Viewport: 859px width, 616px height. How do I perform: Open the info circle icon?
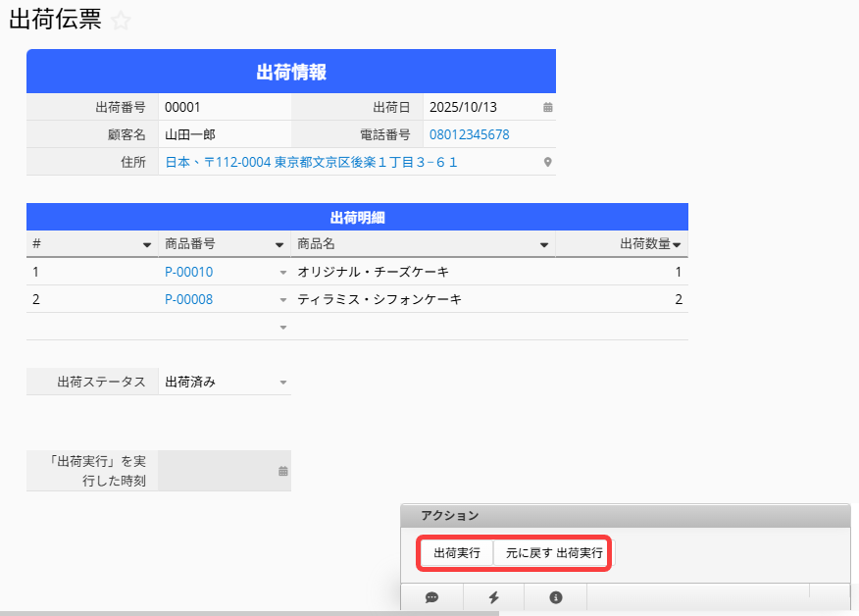pyautogui.click(x=555, y=596)
